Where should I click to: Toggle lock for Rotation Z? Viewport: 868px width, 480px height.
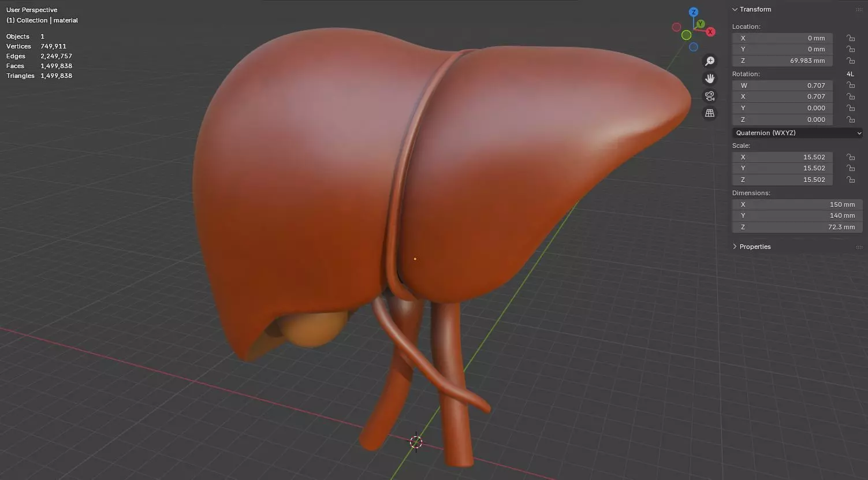851,120
